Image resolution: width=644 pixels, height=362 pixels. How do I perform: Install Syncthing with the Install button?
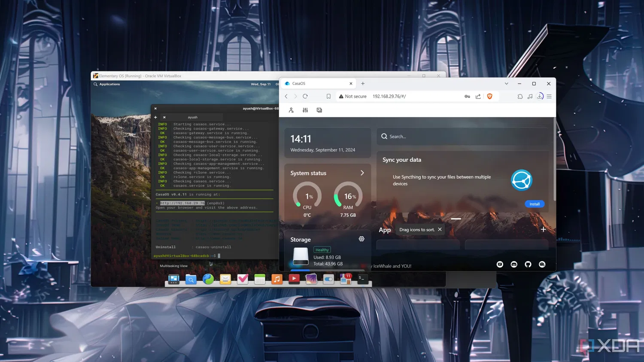tap(535, 204)
